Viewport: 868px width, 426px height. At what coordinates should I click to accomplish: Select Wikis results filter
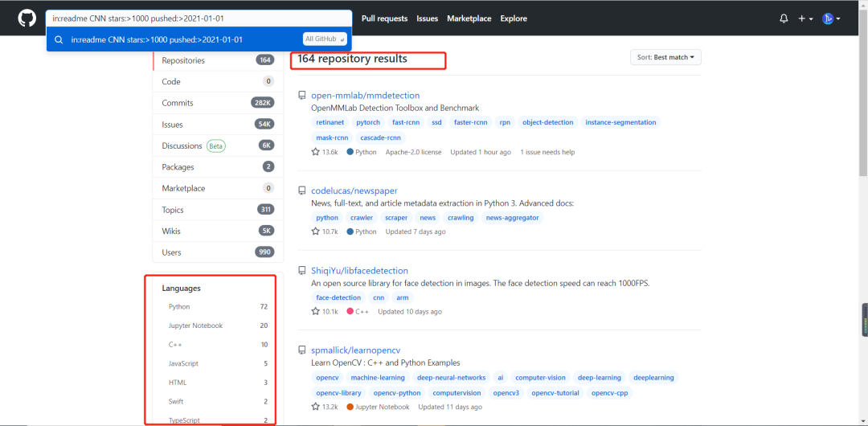[x=218, y=231]
